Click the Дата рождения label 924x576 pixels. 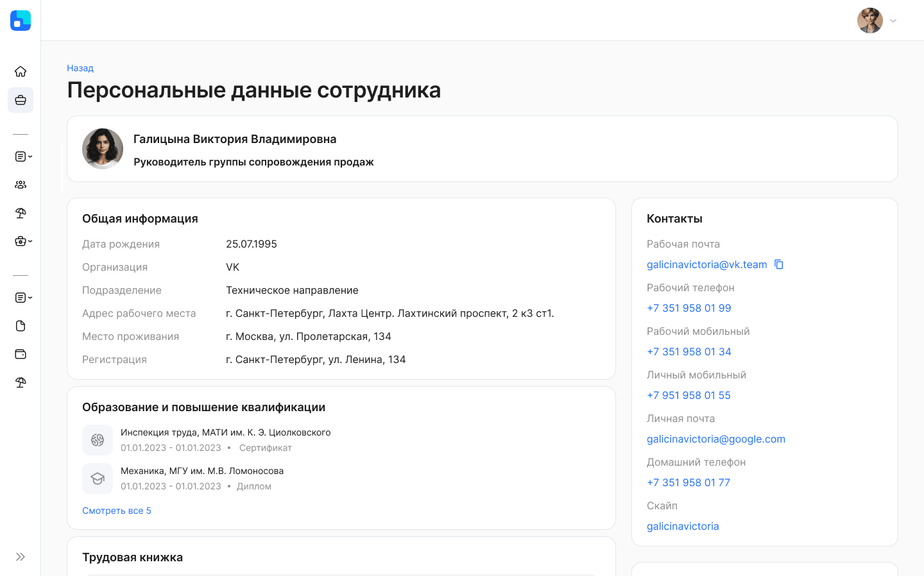(121, 244)
